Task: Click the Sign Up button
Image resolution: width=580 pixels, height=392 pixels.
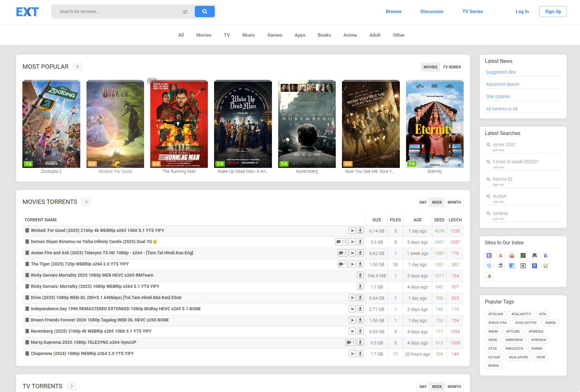Action: (x=553, y=12)
